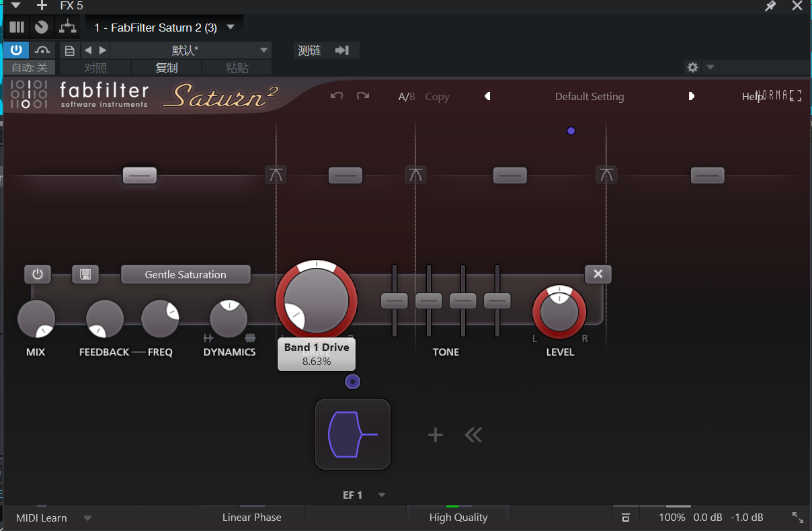Viewport: 812px width, 531px height.
Task: Collapse modulation section with double chevron
Action: tap(473, 436)
